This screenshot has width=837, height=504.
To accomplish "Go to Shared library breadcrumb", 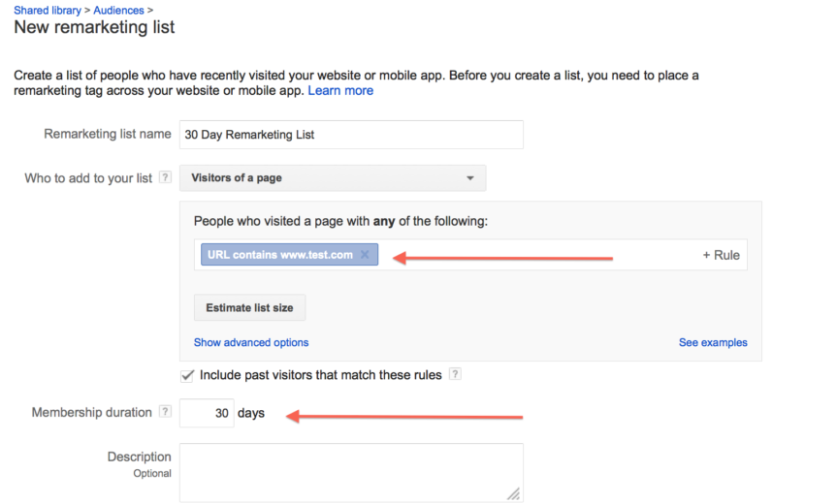I will click(x=48, y=10).
